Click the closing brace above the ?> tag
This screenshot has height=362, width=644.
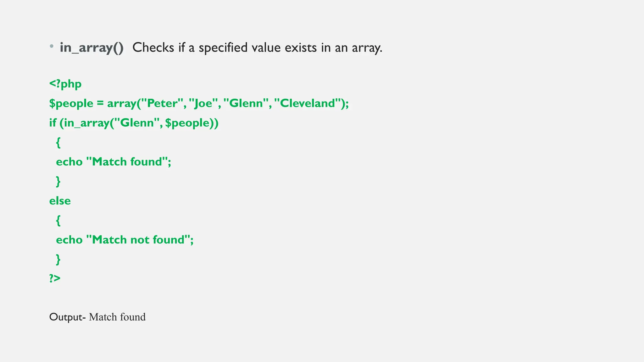coord(58,259)
